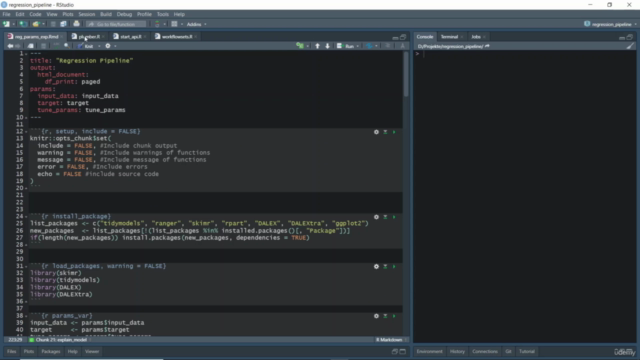The height and width of the screenshot is (360, 640).
Task: Open the Knit options dropdown arrow
Action: pyautogui.click(x=99, y=47)
